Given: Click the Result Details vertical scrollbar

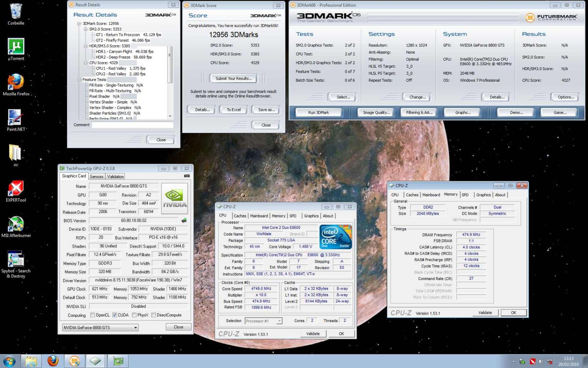Looking at the screenshot, I should pyautogui.click(x=169, y=82).
